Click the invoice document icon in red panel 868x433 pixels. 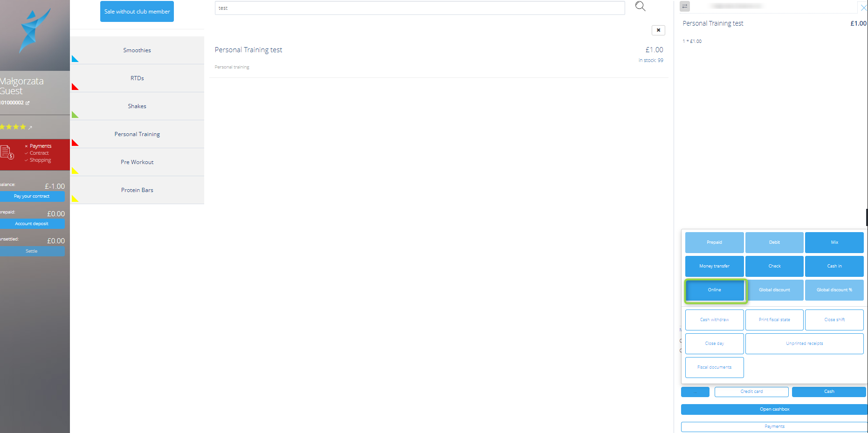click(7, 152)
